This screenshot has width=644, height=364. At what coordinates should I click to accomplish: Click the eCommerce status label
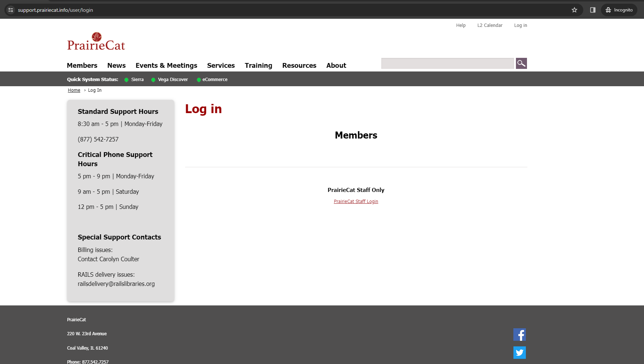point(215,80)
